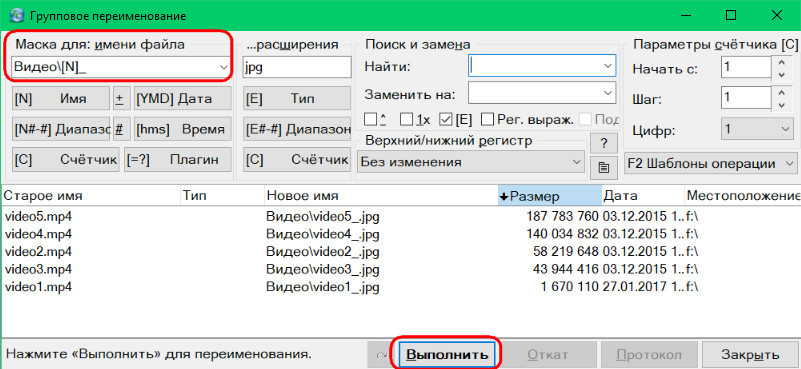Open the [=?] Плагин field selector
The height and width of the screenshot is (369, 801).
tap(178, 159)
